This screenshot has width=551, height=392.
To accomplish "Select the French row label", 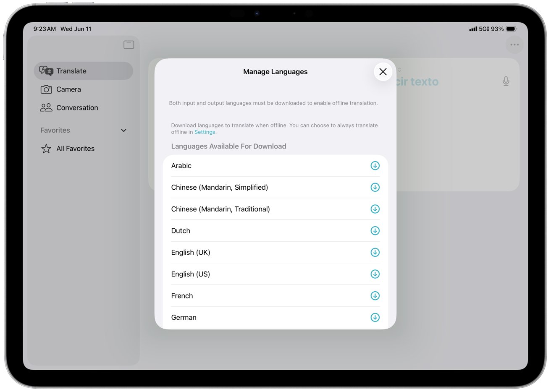I will (182, 296).
